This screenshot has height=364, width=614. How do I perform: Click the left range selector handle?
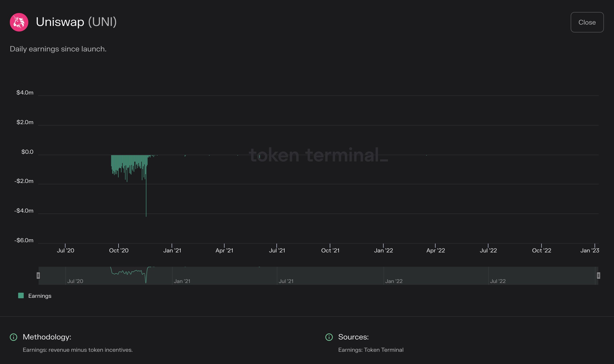[x=38, y=276]
